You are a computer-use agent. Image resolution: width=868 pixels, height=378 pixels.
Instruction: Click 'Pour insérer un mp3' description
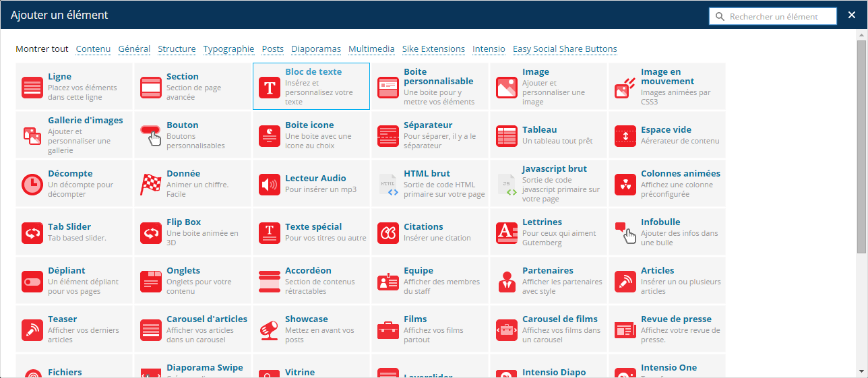[321, 190]
